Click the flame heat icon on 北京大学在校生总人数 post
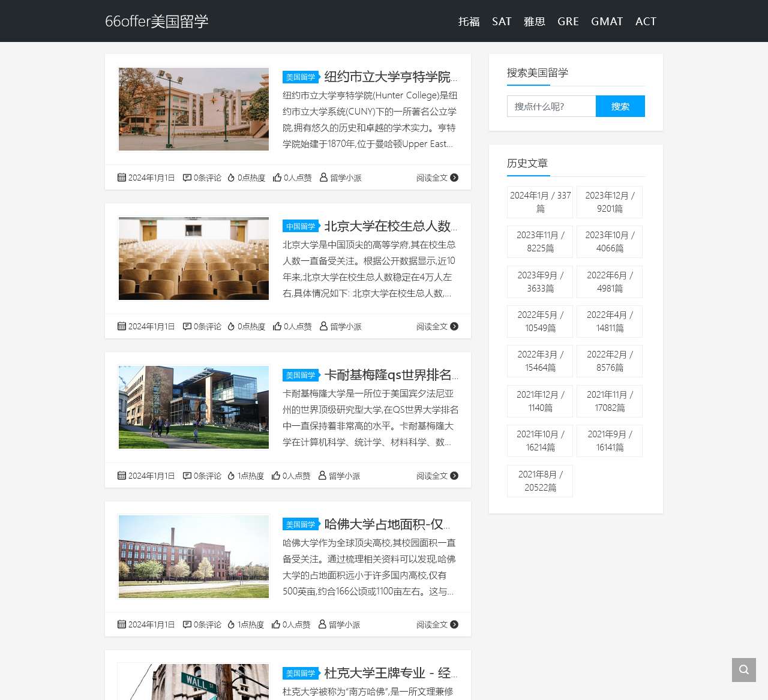This screenshot has width=768, height=700. tap(231, 326)
